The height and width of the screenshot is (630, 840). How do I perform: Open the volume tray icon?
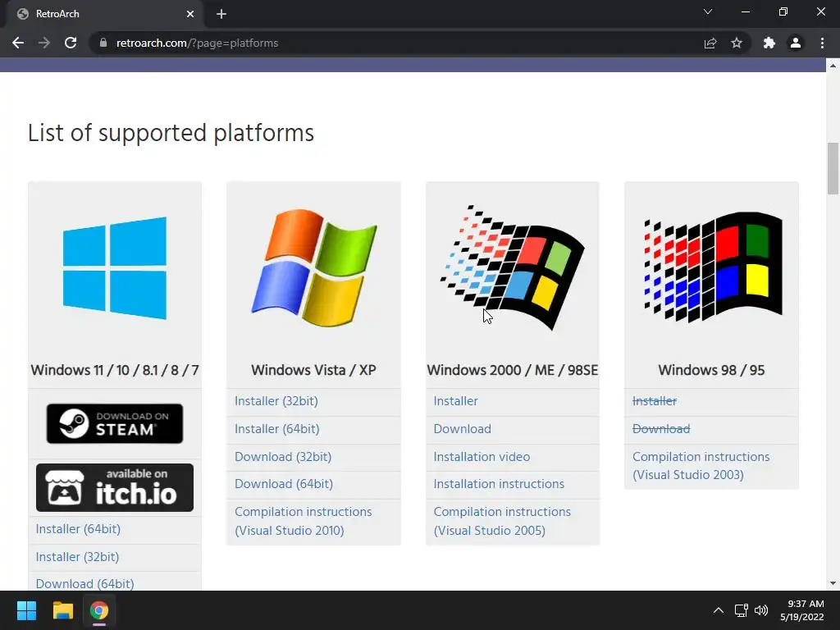tap(760, 610)
